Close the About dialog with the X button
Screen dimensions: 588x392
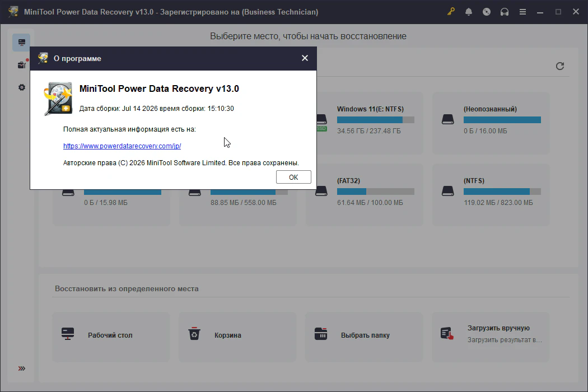[305, 58]
